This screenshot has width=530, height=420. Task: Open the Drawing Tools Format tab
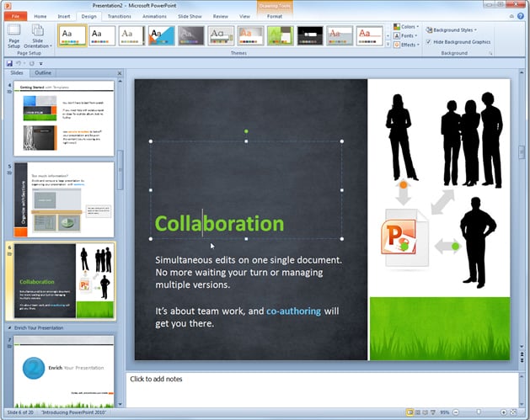click(275, 16)
